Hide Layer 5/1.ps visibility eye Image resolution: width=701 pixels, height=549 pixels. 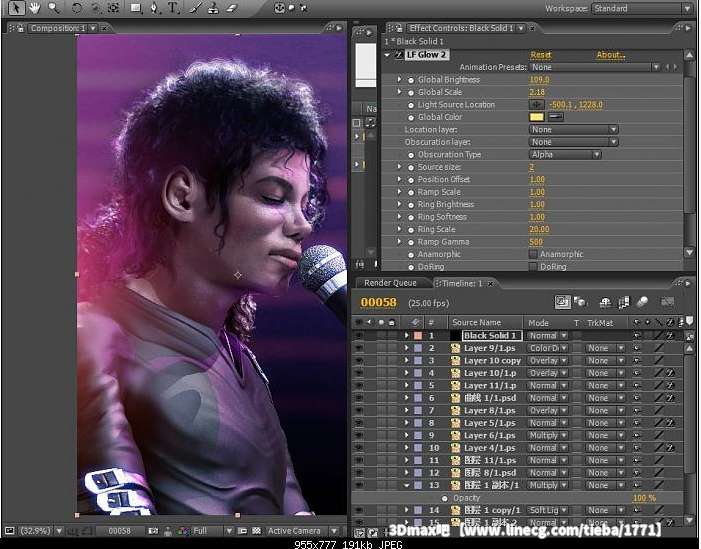coord(359,423)
